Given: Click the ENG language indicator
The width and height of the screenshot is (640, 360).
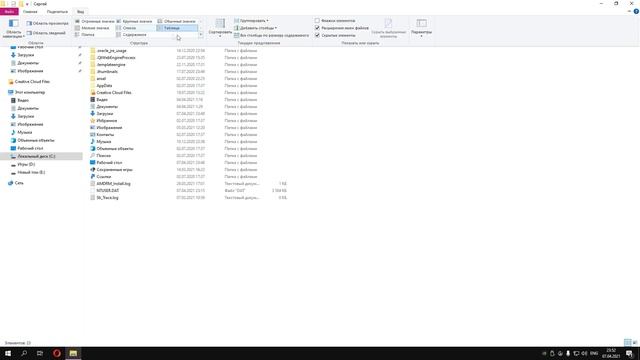Looking at the screenshot, I should click(x=594, y=353).
